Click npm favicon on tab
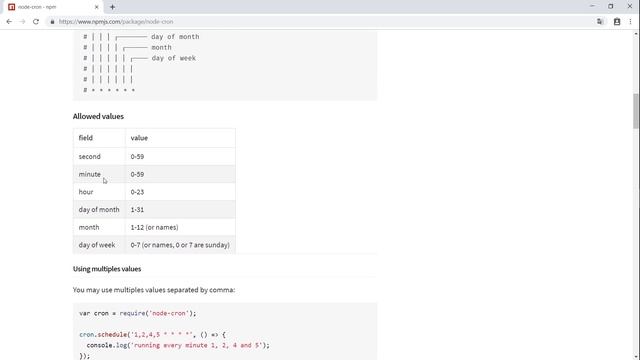 (x=11, y=7)
